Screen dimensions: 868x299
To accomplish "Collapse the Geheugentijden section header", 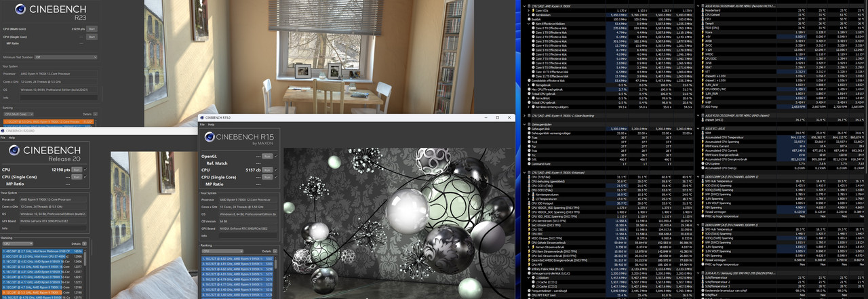I will pyautogui.click(x=524, y=125).
